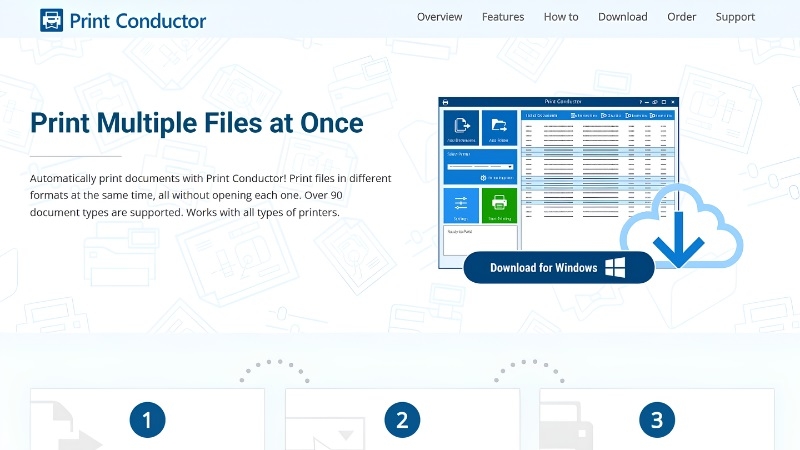Click the printer properties gear in the illustration
800x450 pixels.
(x=483, y=178)
